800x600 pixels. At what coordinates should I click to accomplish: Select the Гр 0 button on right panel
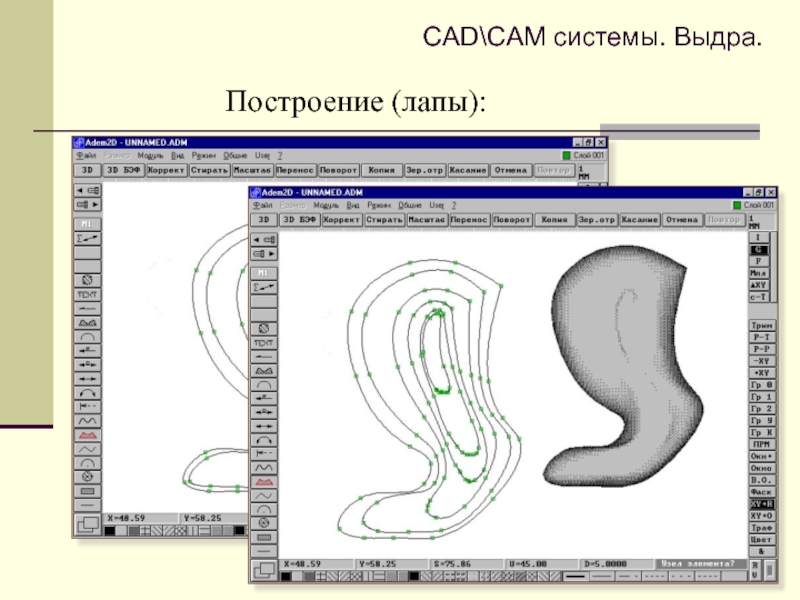(759, 385)
